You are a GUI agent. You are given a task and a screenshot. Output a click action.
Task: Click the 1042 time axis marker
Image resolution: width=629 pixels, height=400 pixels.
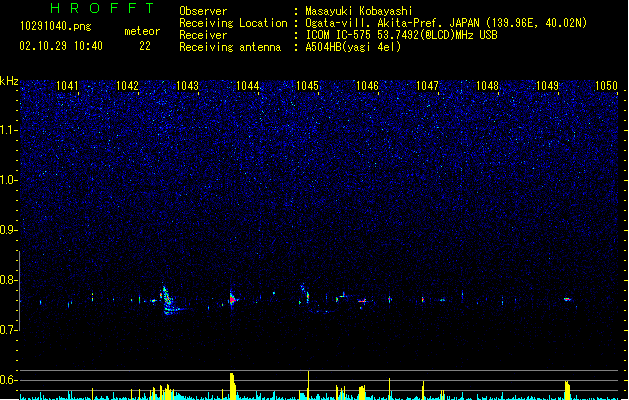click(x=127, y=85)
